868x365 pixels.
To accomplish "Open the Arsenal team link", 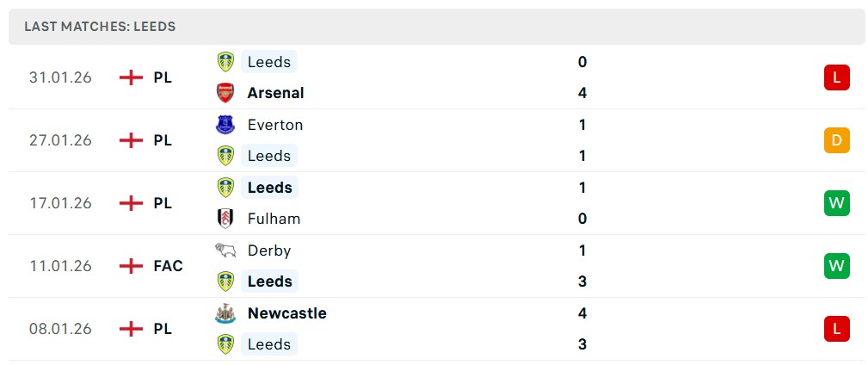I will (x=275, y=93).
